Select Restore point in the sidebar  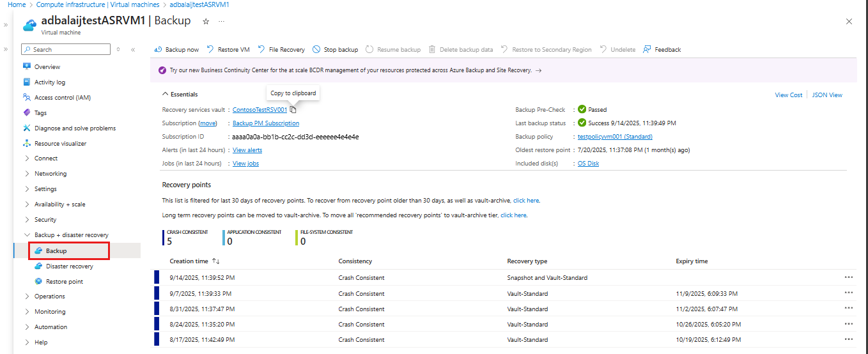coord(64,282)
